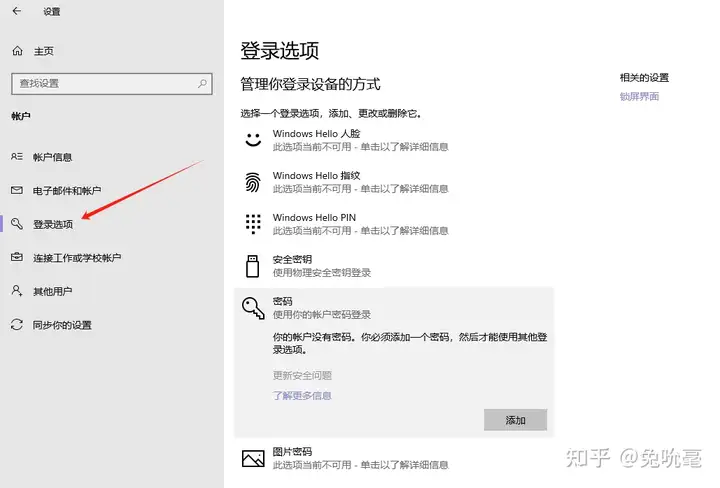Screen dimensions: 720x488
Task: Click the back arrow in the Settings header
Action: pos(16,12)
